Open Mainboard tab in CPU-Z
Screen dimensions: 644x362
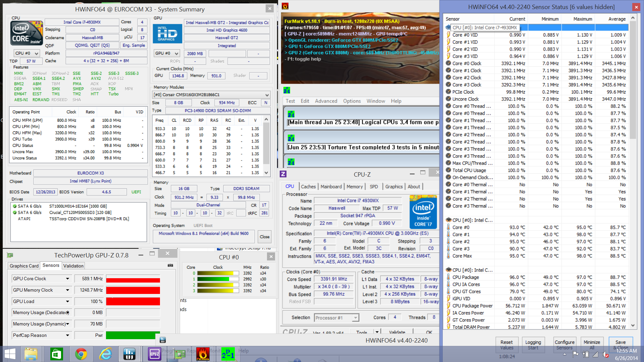tap(331, 187)
